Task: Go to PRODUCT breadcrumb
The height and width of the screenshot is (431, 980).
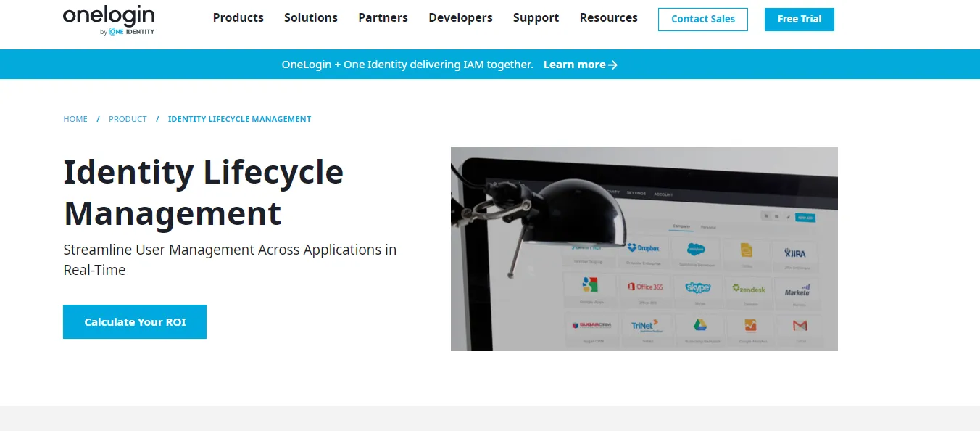Action: (x=128, y=119)
